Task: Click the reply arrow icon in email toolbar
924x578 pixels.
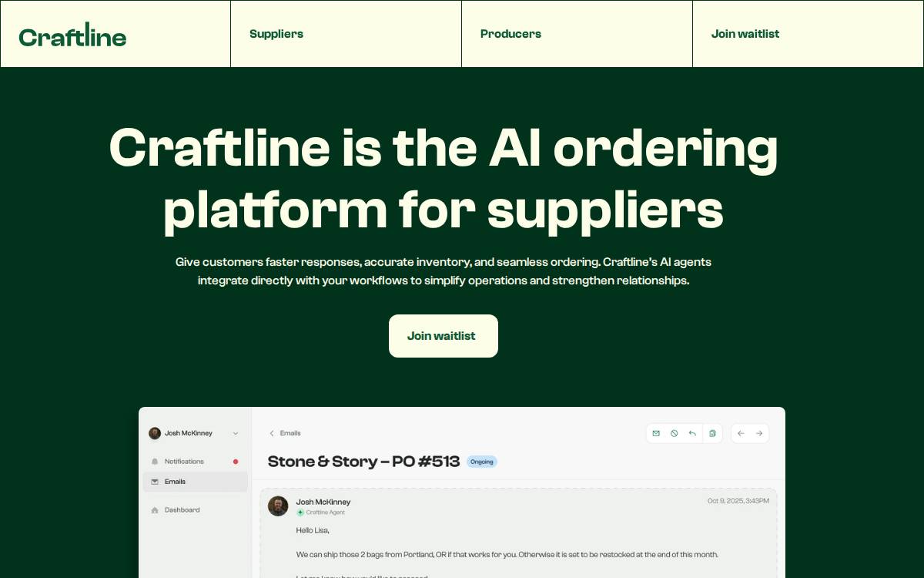Action: pyautogui.click(x=692, y=433)
